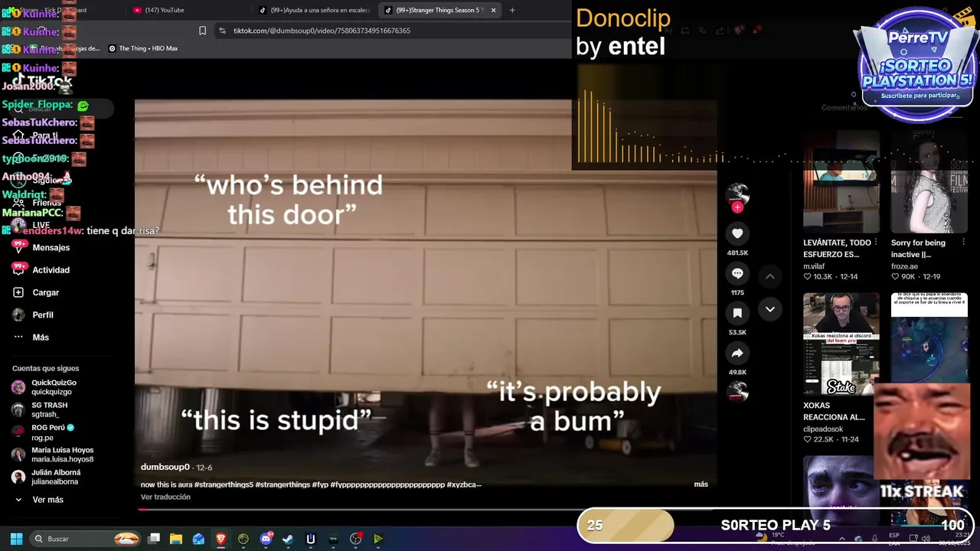
Task: Open the Windows Start menu
Action: pos(16,539)
